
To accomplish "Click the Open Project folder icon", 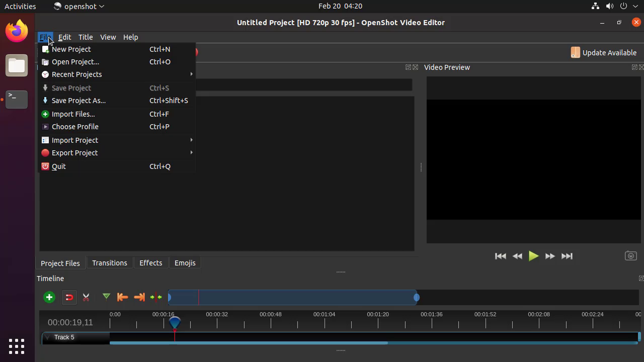I will (x=45, y=62).
